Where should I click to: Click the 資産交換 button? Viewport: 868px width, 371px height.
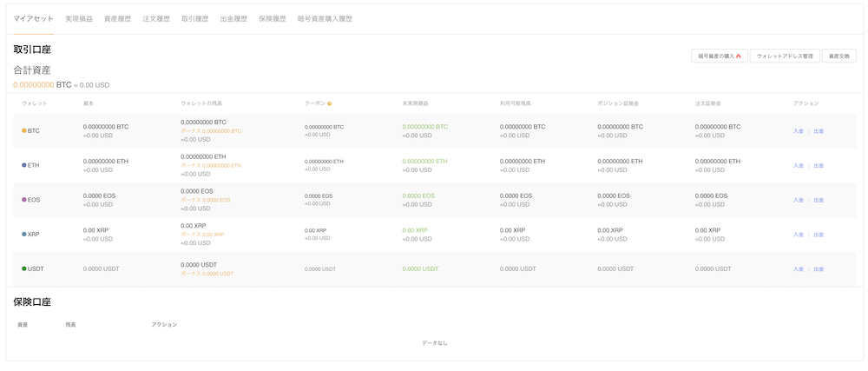[x=838, y=56]
